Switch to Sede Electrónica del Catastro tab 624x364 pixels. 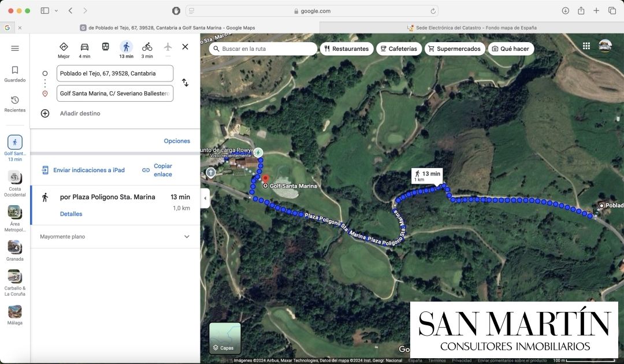(x=471, y=28)
